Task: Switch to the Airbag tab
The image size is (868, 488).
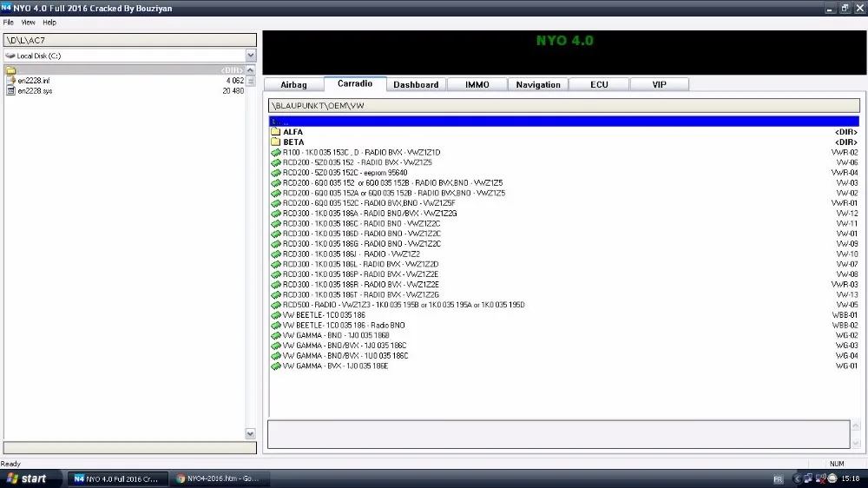Action: point(293,85)
